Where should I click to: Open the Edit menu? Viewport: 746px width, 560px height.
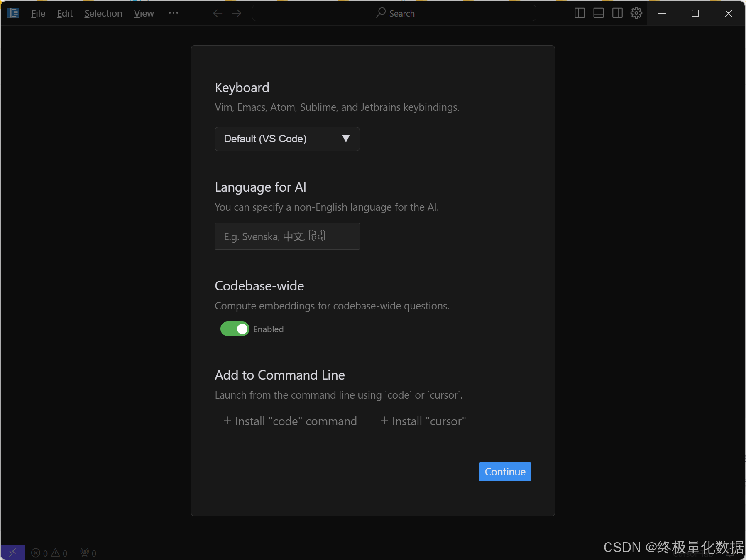pyautogui.click(x=65, y=13)
